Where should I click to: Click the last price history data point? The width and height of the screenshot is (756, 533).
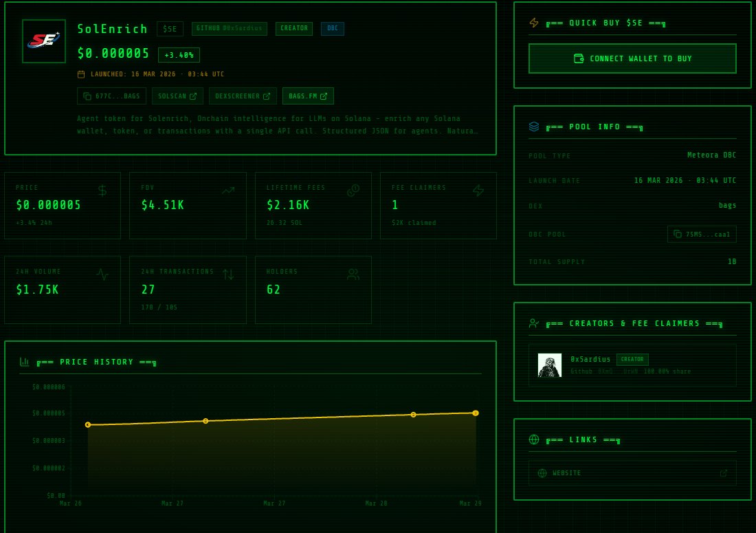pyautogui.click(x=476, y=413)
